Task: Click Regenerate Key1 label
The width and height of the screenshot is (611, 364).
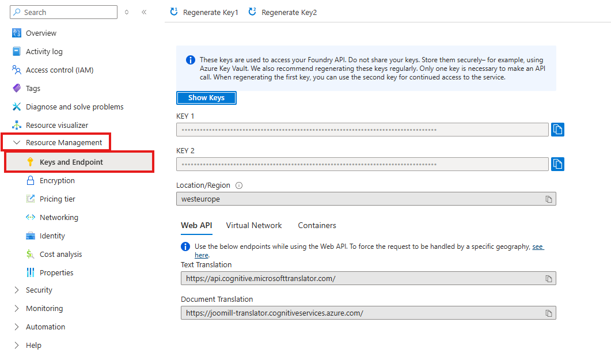Action: tap(210, 13)
